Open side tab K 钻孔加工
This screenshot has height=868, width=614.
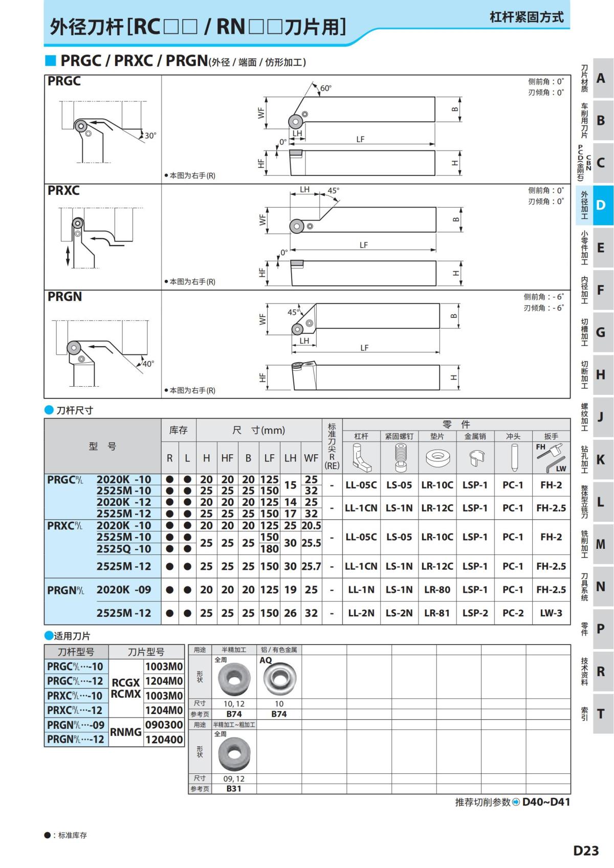[x=595, y=459]
